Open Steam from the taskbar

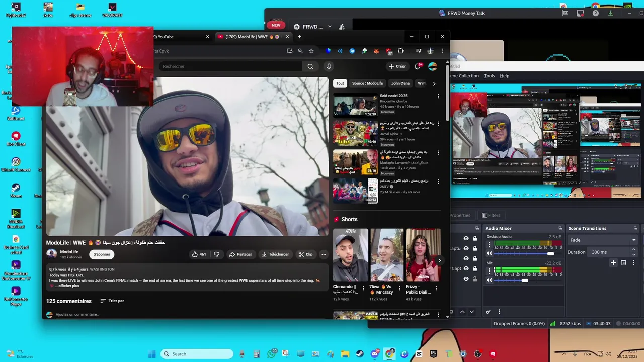tap(360, 354)
